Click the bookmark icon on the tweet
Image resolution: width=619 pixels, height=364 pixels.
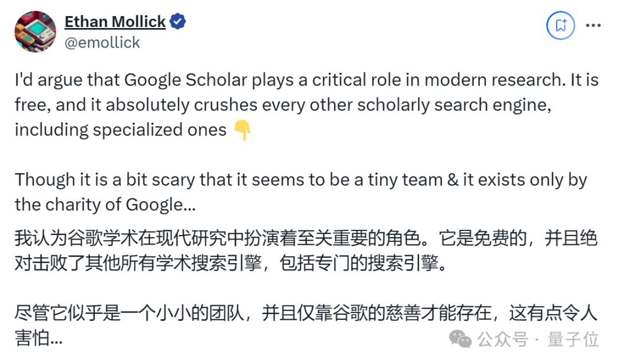click(560, 25)
